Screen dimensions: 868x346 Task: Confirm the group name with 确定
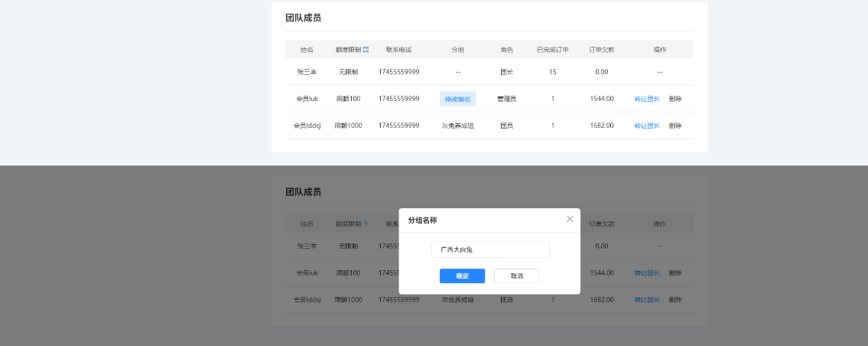[x=462, y=276]
